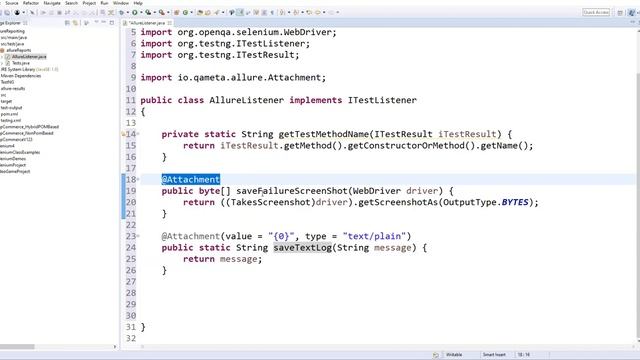Collapse the fold marker at line 18
Viewport: 640px width, 360px height.
point(138,179)
